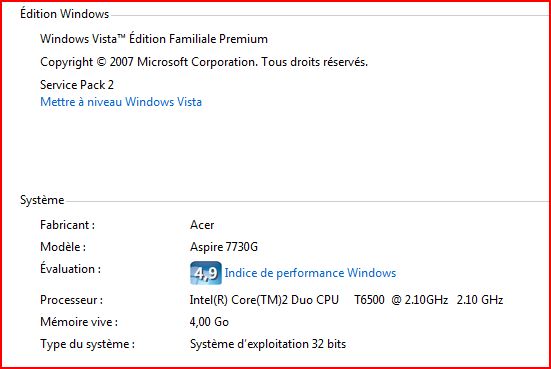
Task: Click the Processeur label
Action: point(71,300)
